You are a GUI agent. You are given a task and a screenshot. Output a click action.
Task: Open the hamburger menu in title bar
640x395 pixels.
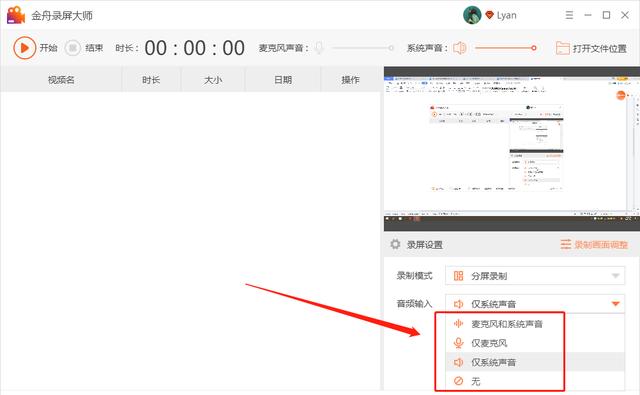click(x=569, y=15)
